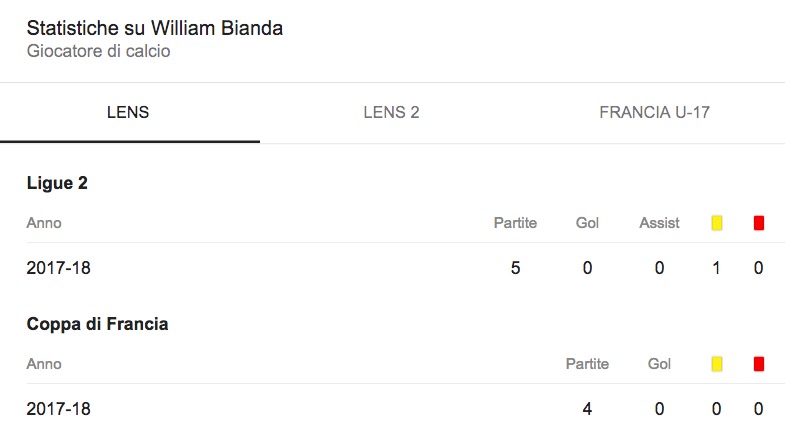Click the Coppa di Francia matches value 4
This screenshot has height=432, width=785.
click(x=587, y=409)
